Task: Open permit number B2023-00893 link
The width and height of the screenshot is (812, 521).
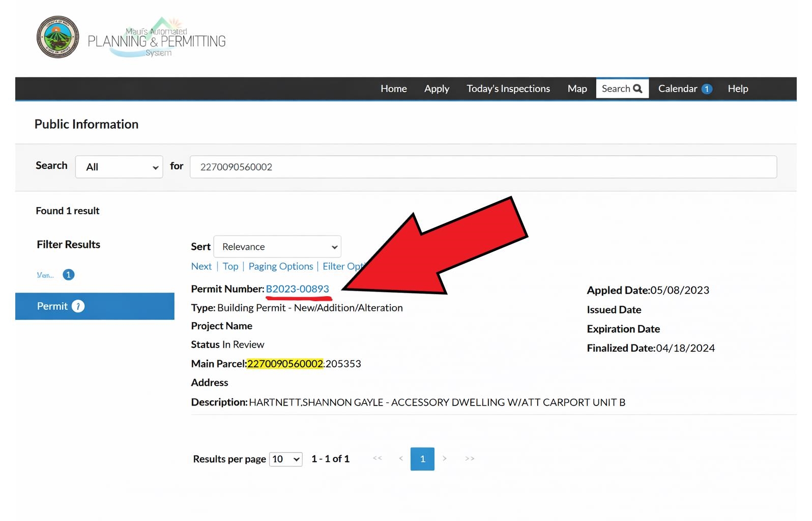Action: tap(297, 289)
